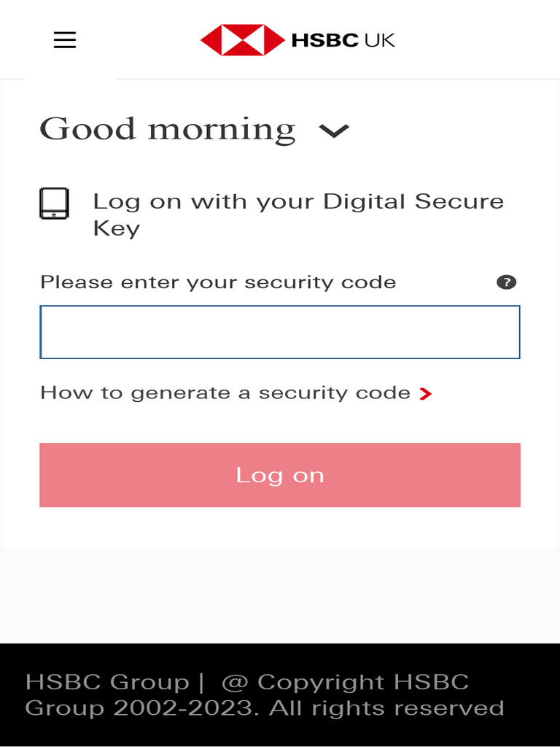Click the UK portion of the header logo
This screenshot has width=560, height=747.
(x=379, y=40)
